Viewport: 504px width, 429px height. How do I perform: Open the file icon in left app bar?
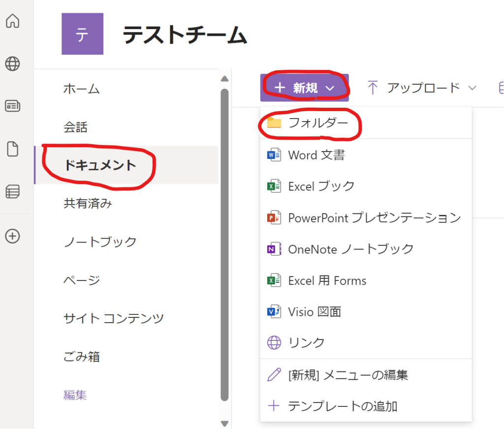click(x=12, y=149)
